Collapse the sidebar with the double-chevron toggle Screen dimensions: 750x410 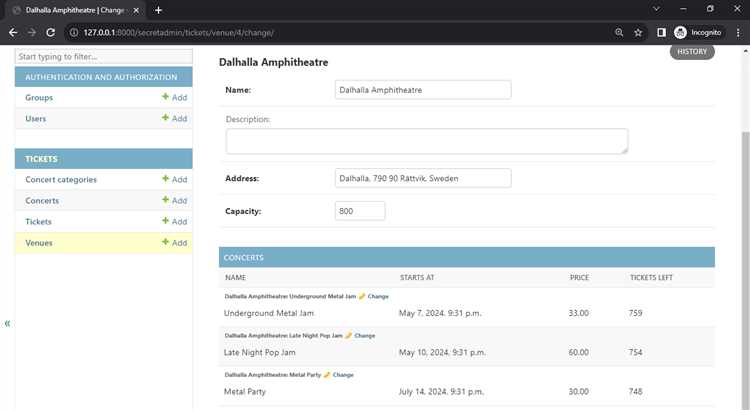(x=7, y=323)
